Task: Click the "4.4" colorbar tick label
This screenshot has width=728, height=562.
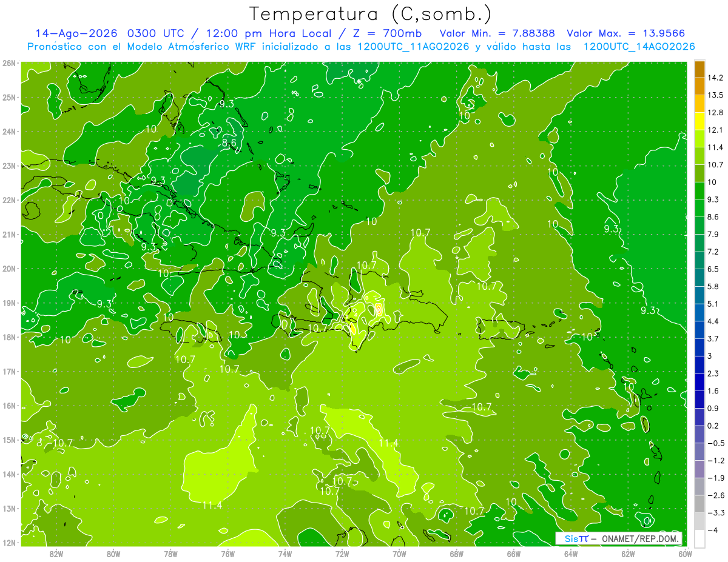Action: pos(713,321)
